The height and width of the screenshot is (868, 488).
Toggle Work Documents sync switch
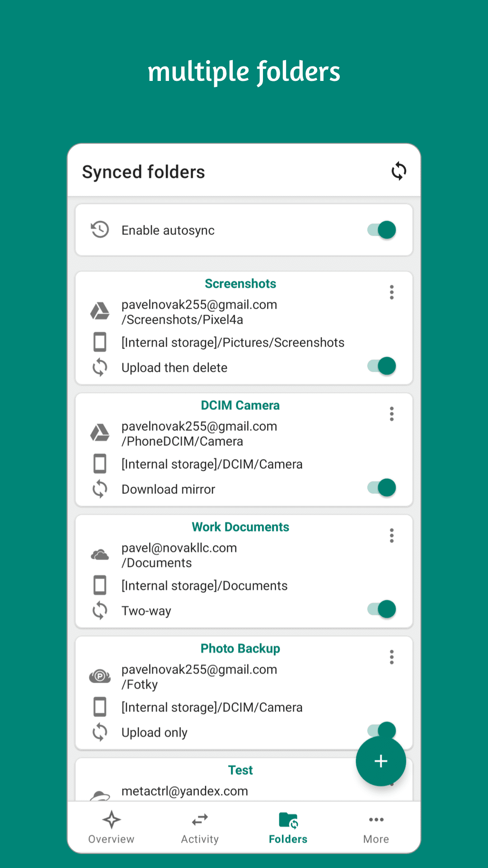pos(382,609)
